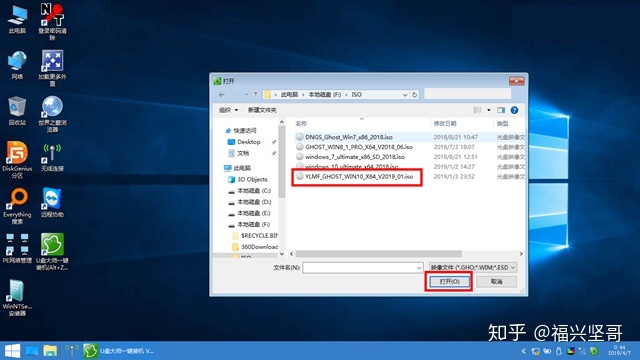Click the Back arrow in Open dialog
640x360 pixels.
[222, 94]
